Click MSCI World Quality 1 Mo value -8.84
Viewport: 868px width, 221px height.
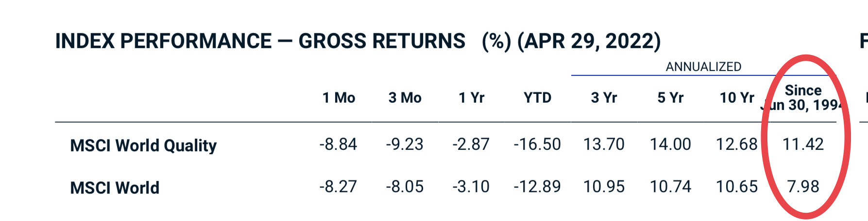338,145
